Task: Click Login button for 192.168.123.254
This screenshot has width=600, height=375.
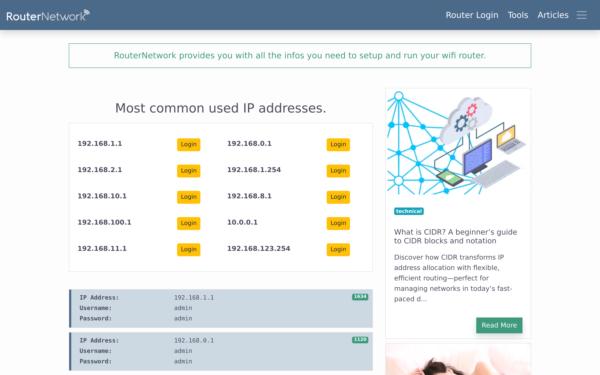Action: click(338, 249)
